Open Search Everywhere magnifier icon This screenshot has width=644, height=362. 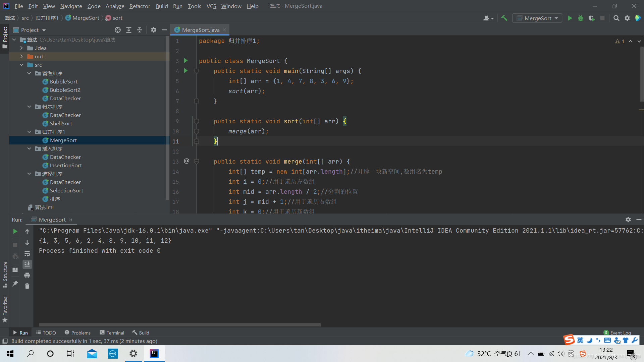point(616,18)
